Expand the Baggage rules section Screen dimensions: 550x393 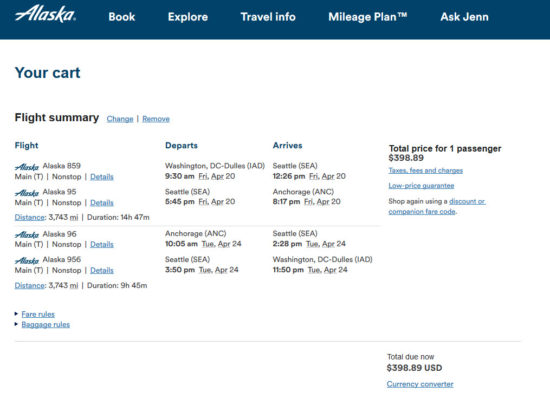click(46, 324)
